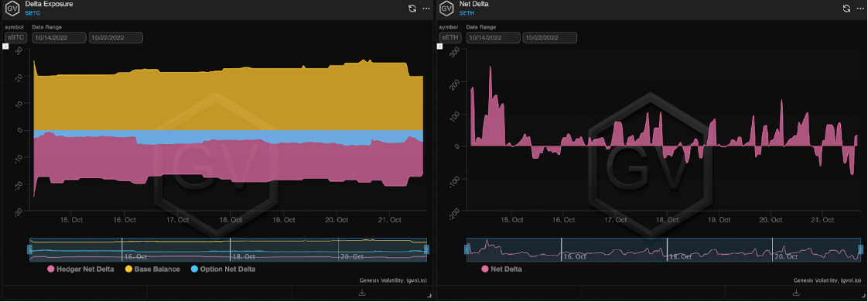868x302 pixels.
Task: Open the sBTC symbol dropdown
Action: click(16, 38)
